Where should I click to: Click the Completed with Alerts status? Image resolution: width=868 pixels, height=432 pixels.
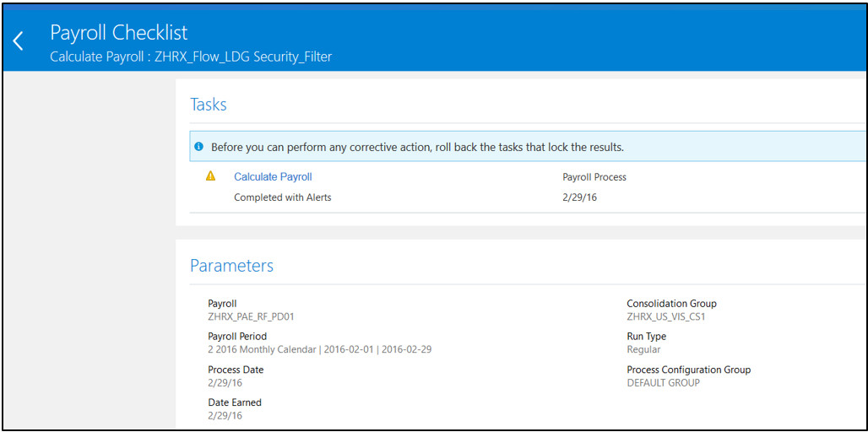click(x=283, y=197)
